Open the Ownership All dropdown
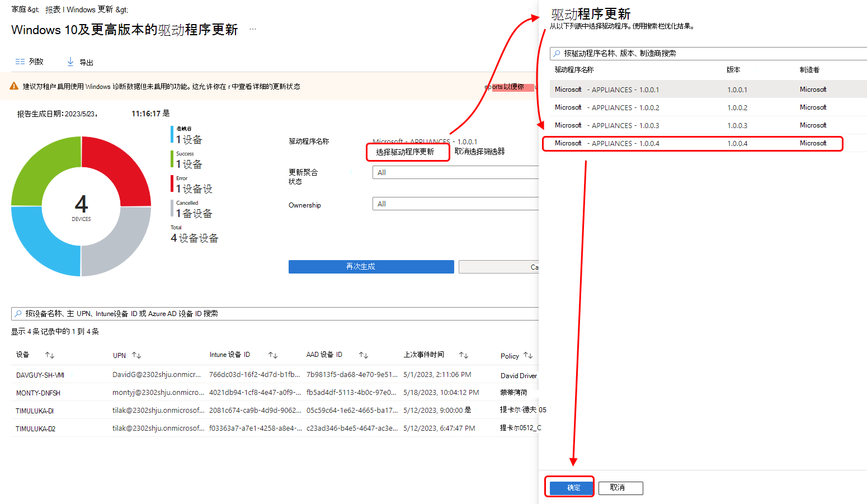Viewport: 867px width, 504px height. point(455,204)
